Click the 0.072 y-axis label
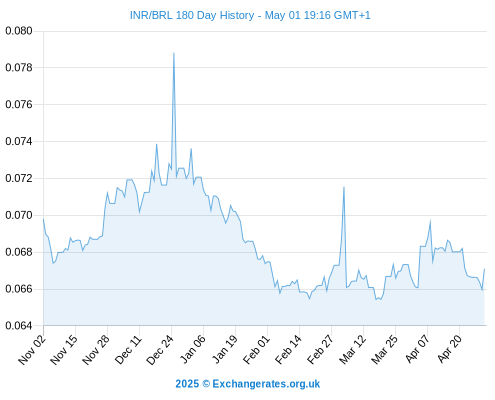The image size is (495, 400). tap(19, 178)
